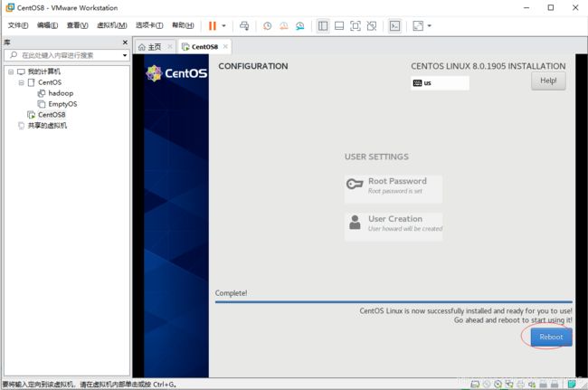This screenshot has width=588, height=390.
Task: Enter full screen mode icon
Action: click(x=356, y=26)
